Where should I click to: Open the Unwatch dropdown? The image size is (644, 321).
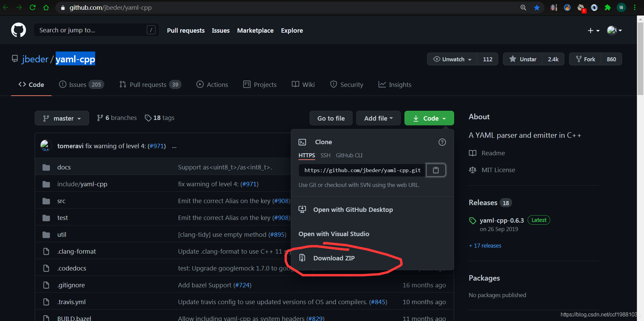click(x=452, y=59)
